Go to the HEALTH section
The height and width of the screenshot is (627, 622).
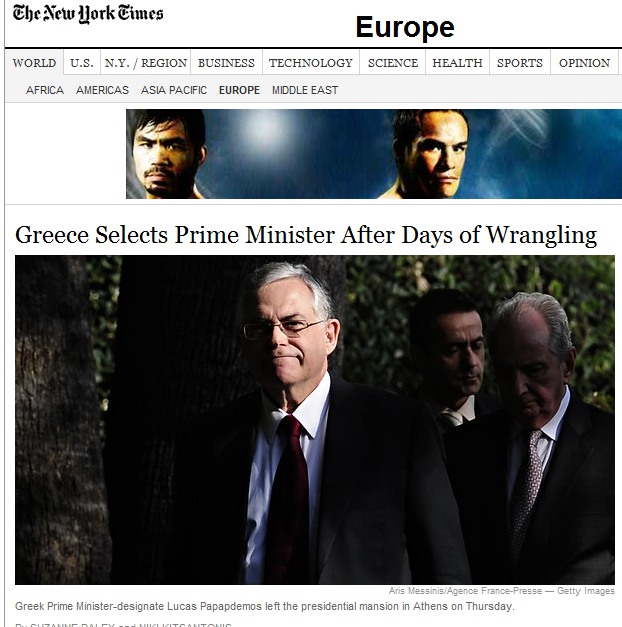[x=458, y=63]
